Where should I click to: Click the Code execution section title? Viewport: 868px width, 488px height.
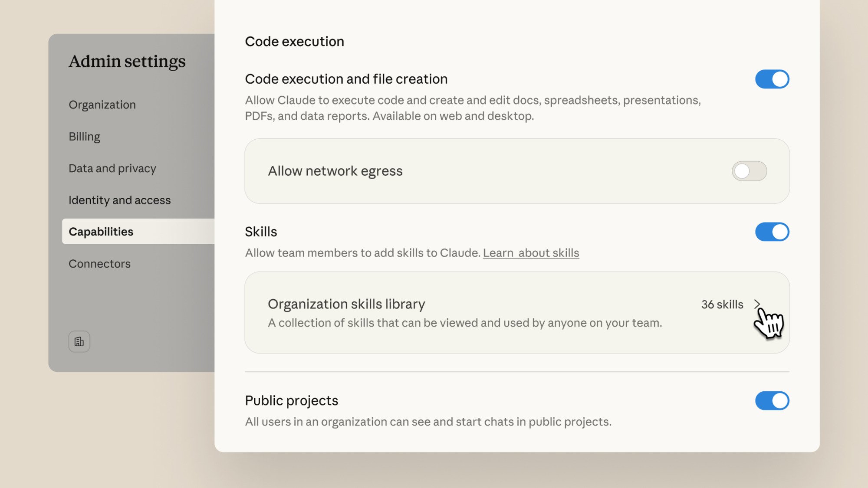295,41
